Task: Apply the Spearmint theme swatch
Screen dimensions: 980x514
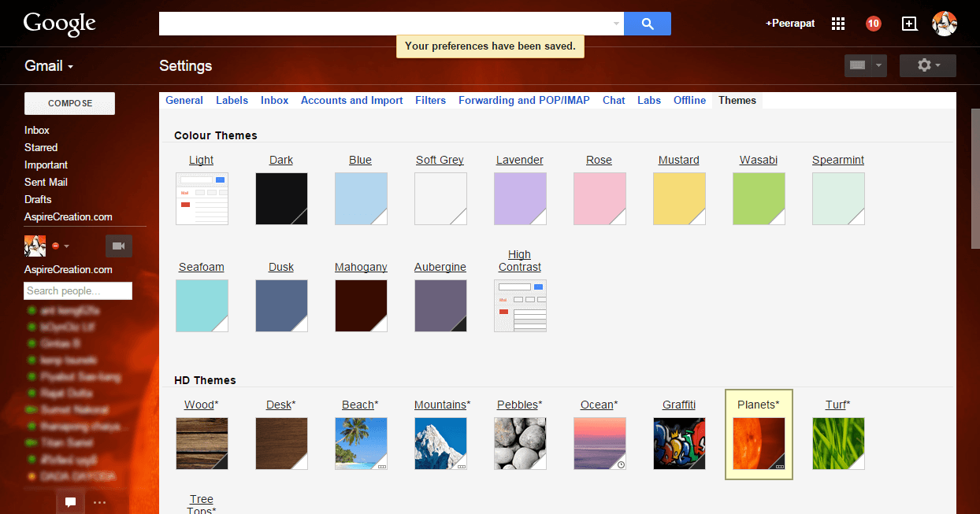Action: point(838,198)
